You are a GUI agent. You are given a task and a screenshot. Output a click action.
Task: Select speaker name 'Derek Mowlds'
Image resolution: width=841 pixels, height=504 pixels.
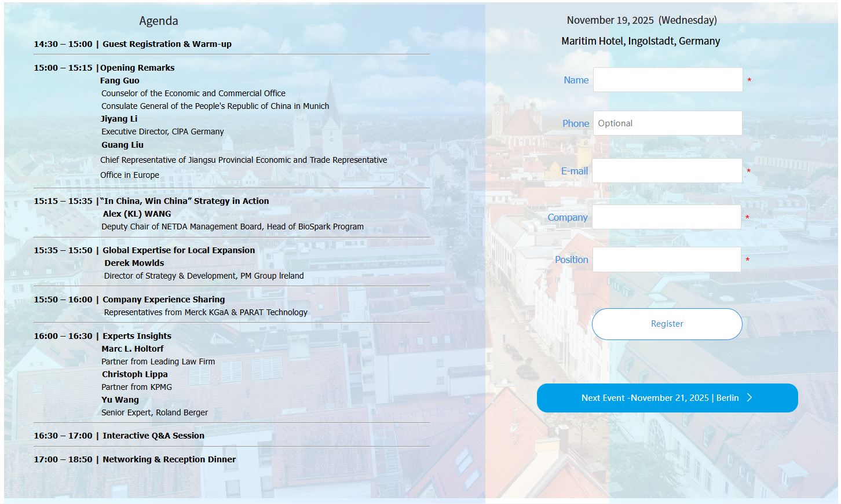tap(134, 263)
